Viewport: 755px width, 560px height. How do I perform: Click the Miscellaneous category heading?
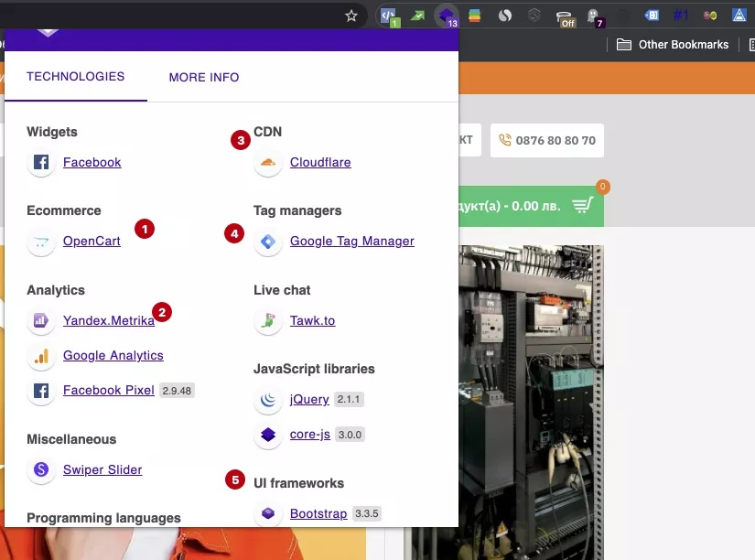pos(71,439)
